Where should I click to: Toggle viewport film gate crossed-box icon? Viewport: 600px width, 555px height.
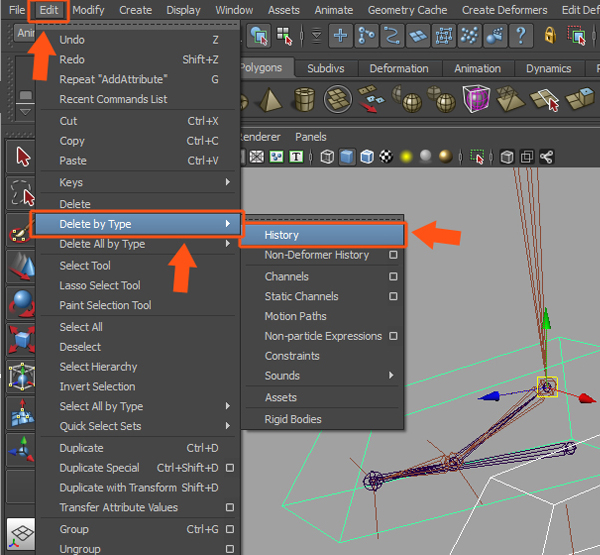coord(257,157)
